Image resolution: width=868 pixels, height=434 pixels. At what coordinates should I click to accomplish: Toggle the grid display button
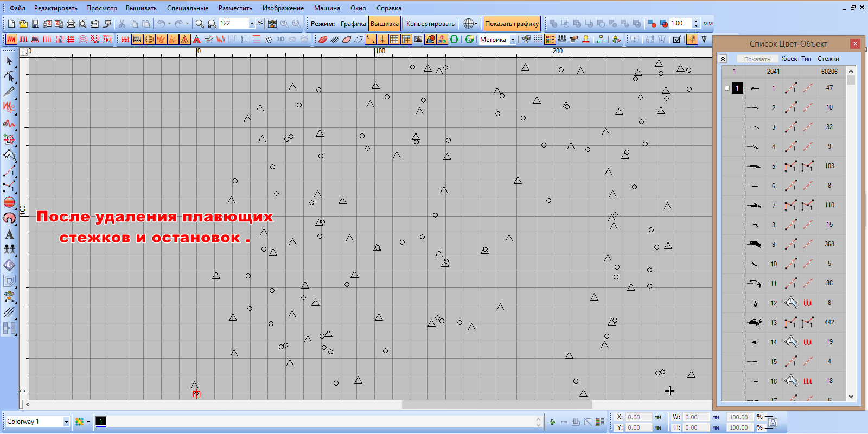[394, 39]
